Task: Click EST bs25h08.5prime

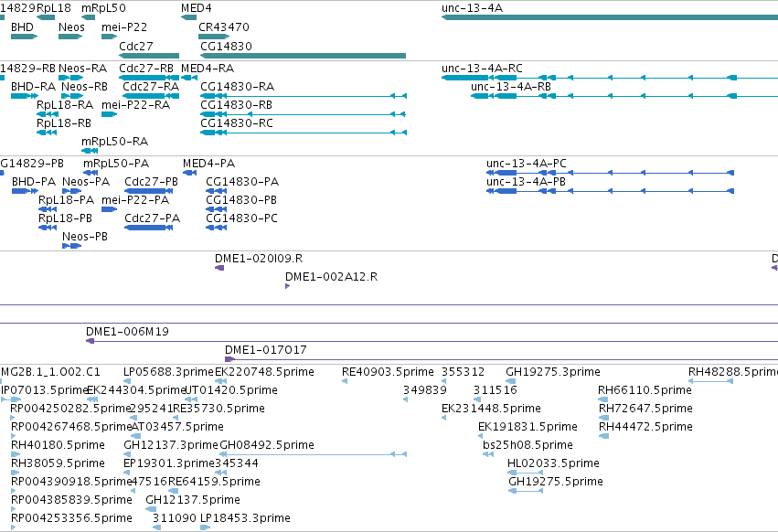Action: (488, 454)
